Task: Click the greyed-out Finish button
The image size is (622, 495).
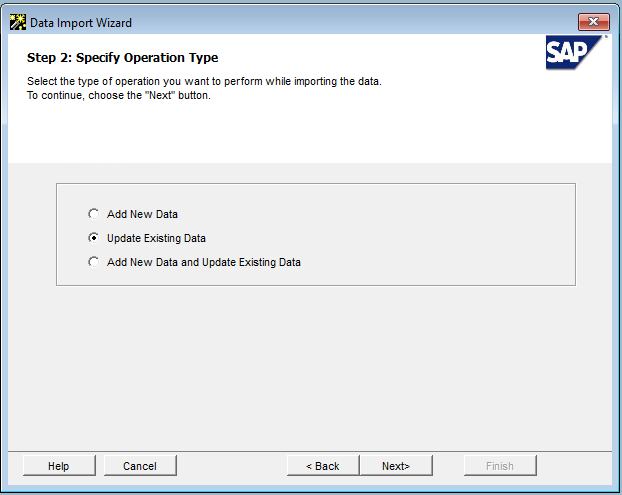Action: click(x=500, y=466)
